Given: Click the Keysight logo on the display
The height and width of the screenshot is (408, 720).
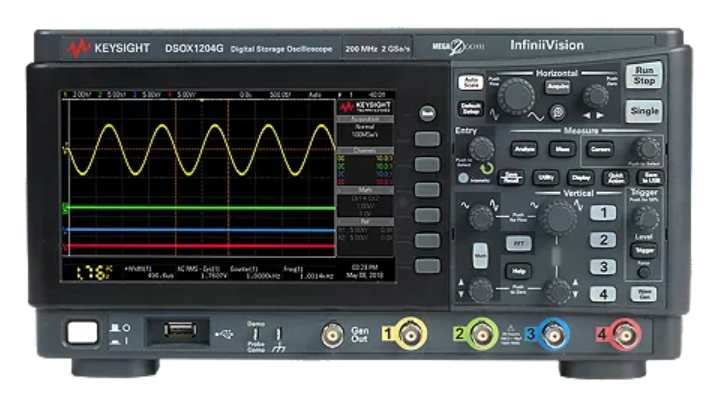Looking at the screenshot, I should click(x=366, y=107).
